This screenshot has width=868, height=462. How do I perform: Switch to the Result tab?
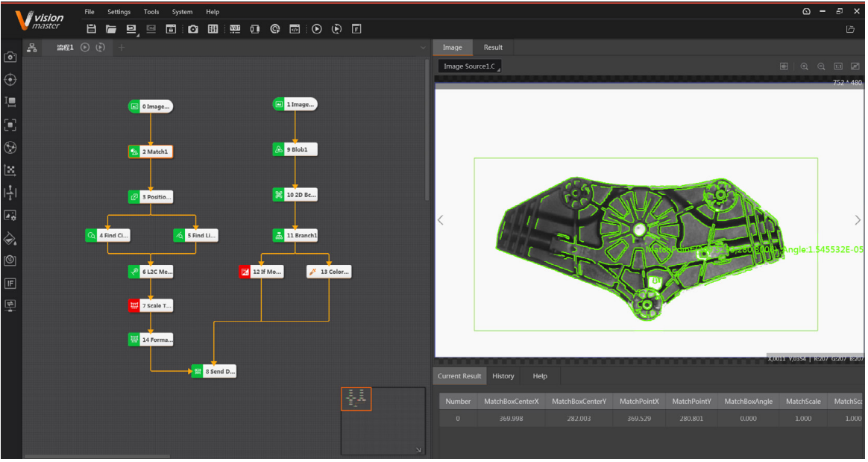tap(493, 47)
